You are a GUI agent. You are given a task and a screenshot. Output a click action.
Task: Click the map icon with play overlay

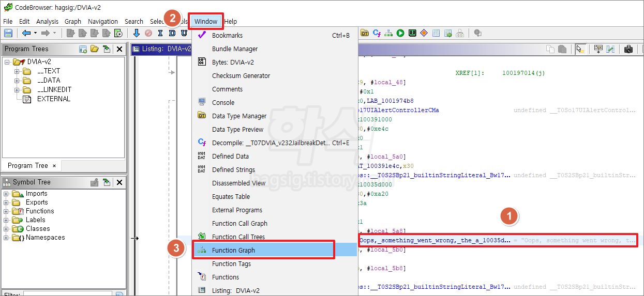coord(118,33)
